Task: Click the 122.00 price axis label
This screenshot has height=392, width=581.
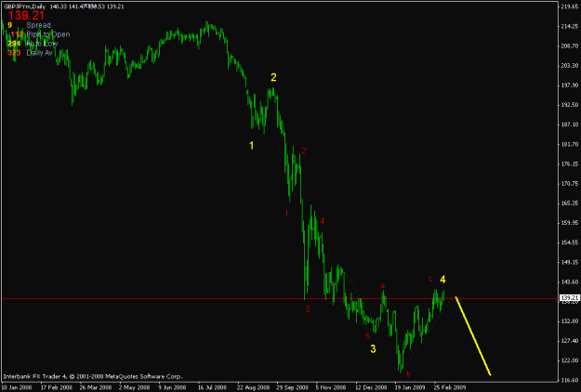Action: tap(570, 360)
